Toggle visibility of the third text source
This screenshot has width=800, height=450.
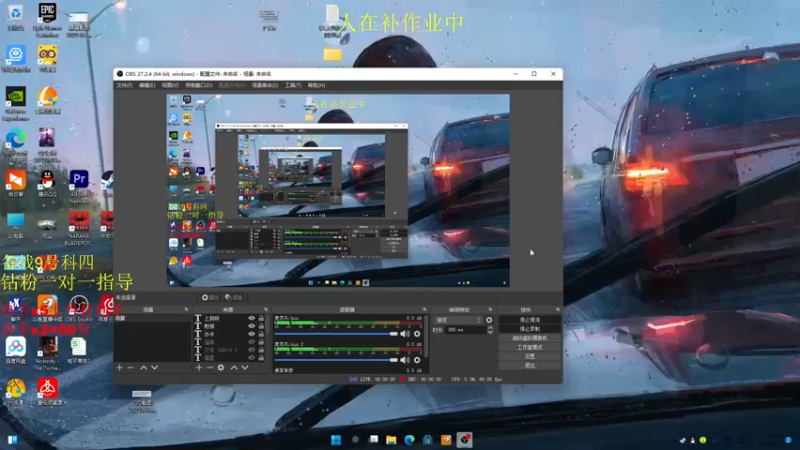coord(252,334)
